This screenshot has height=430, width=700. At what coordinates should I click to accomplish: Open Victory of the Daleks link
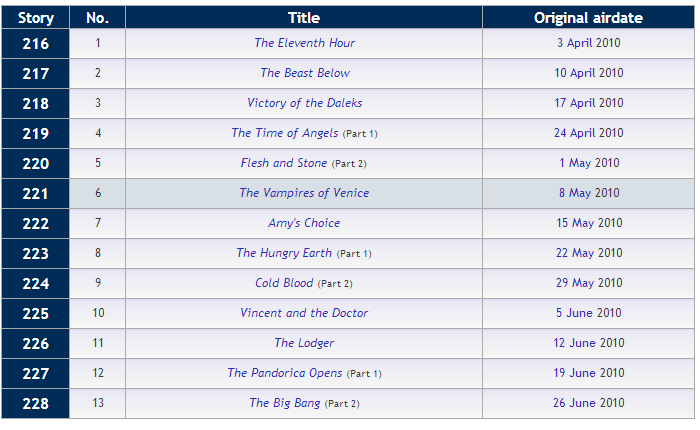[x=304, y=103]
